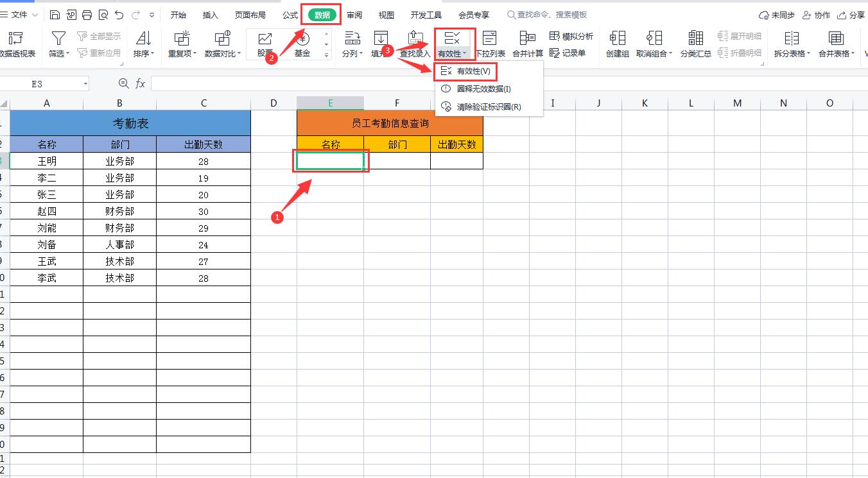The width and height of the screenshot is (868, 478).
Task: Click the 下拉列表 dropdown list icon
Action: coord(490,38)
